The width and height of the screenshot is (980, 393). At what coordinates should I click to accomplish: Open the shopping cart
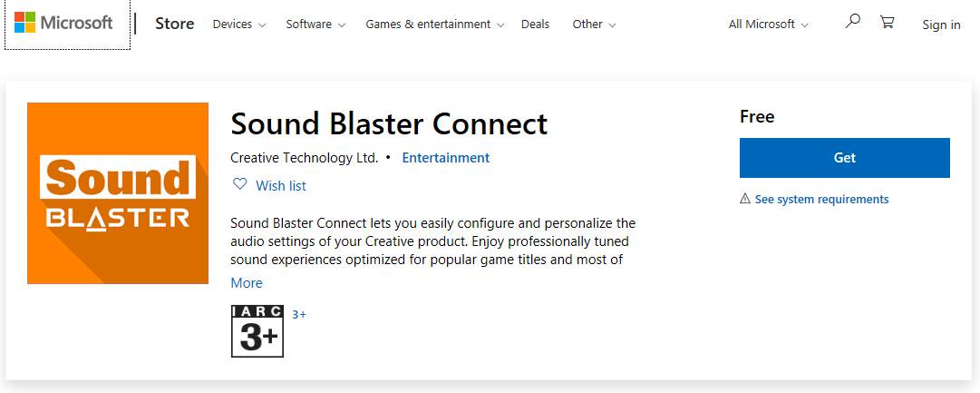point(887,23)
